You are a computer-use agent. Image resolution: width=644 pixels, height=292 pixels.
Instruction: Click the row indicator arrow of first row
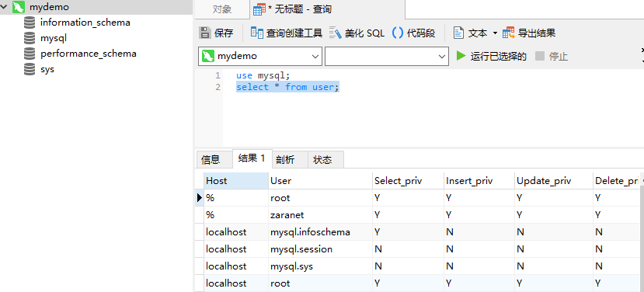coord(200,198)
